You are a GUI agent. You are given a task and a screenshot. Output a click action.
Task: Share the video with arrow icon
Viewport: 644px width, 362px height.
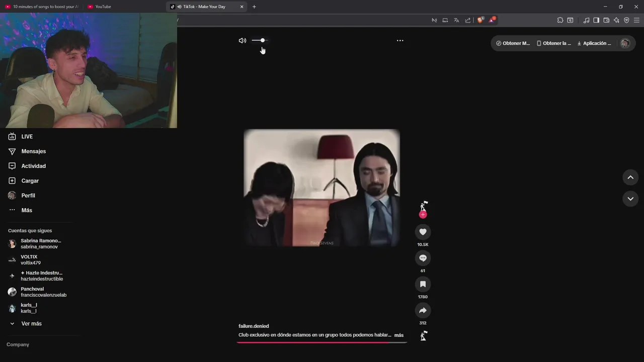(423, 310)
